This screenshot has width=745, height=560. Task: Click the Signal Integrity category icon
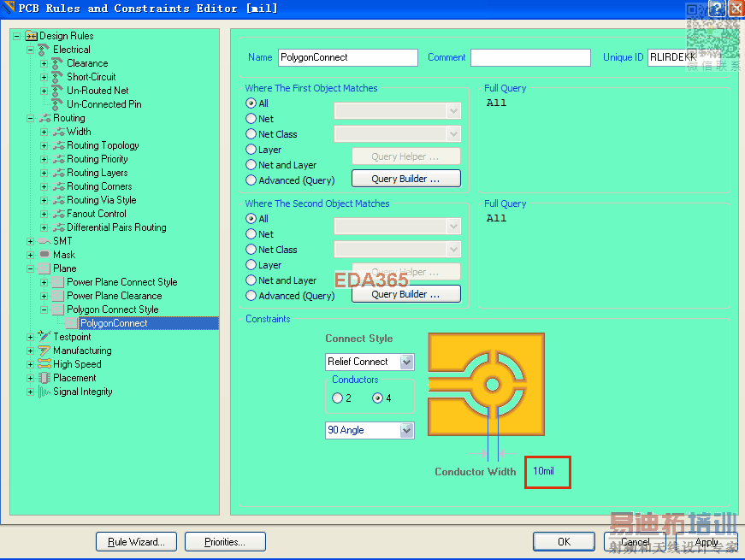(44, 392)
